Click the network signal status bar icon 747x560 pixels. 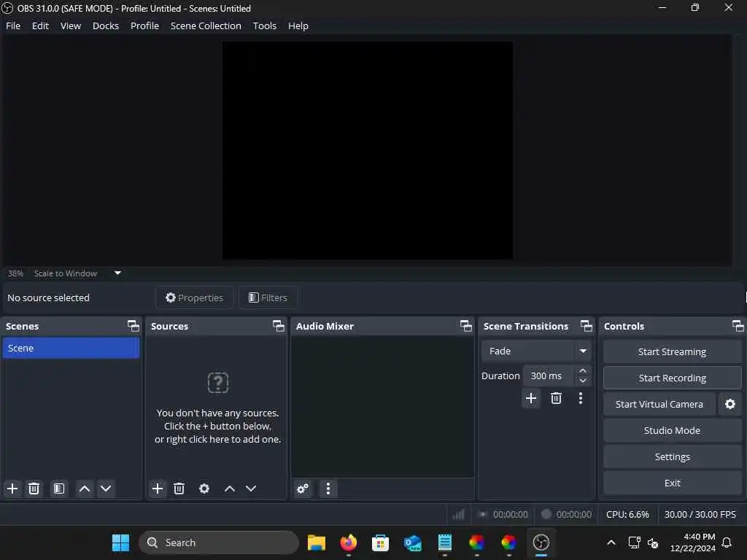tap(458, 515)
